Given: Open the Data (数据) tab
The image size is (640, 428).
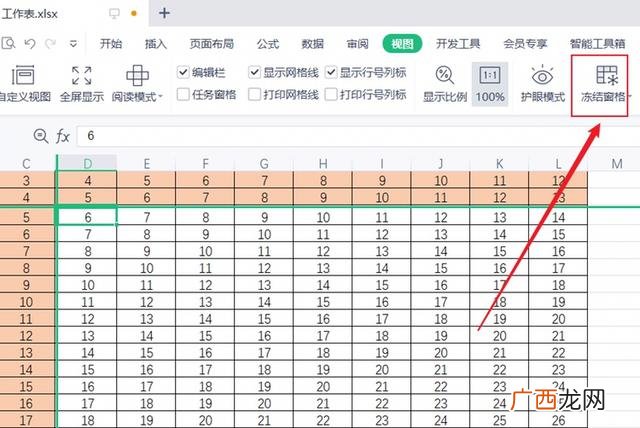Looking at the screenshot, I should 313,44.
